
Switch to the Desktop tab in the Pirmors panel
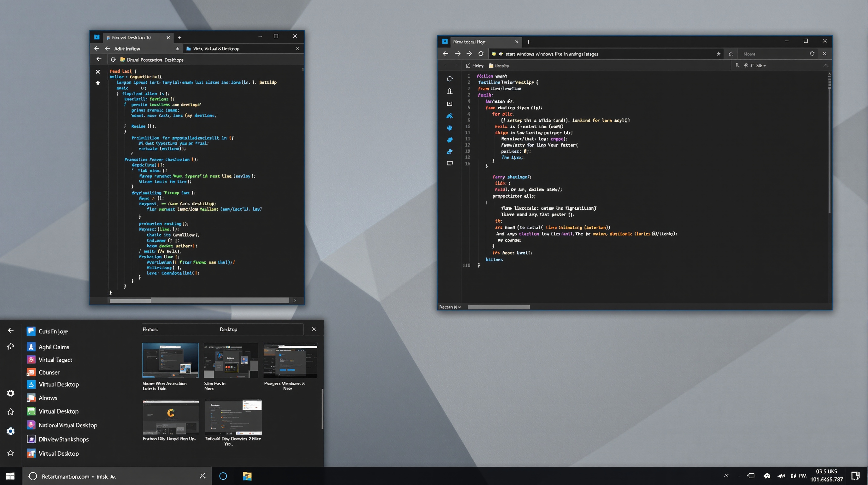[x=228, y=329]
